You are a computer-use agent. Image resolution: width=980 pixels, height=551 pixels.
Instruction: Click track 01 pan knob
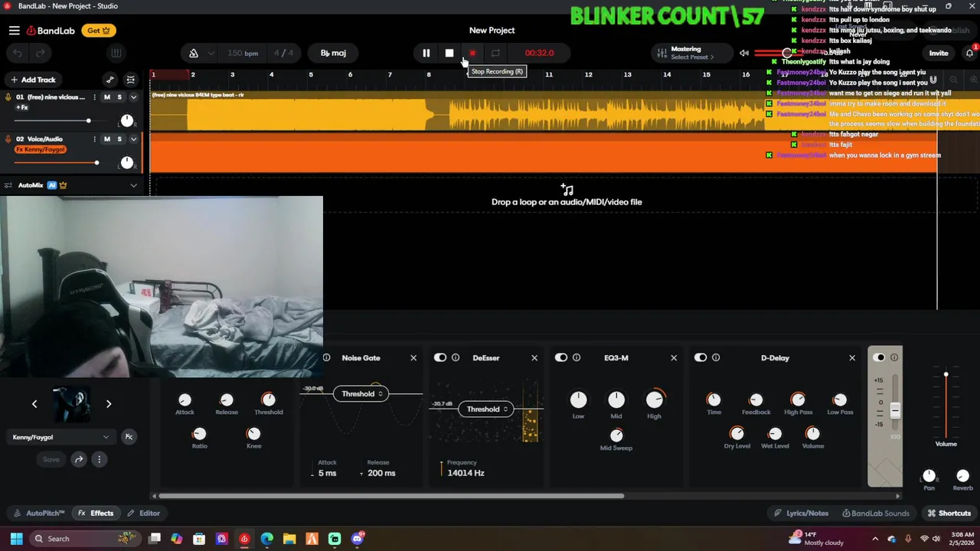coord(127,121)
